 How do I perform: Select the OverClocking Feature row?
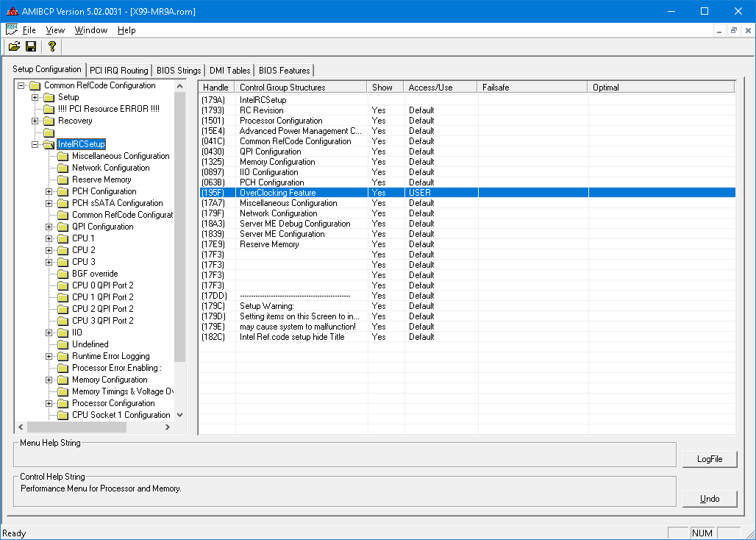coord(467,193)
